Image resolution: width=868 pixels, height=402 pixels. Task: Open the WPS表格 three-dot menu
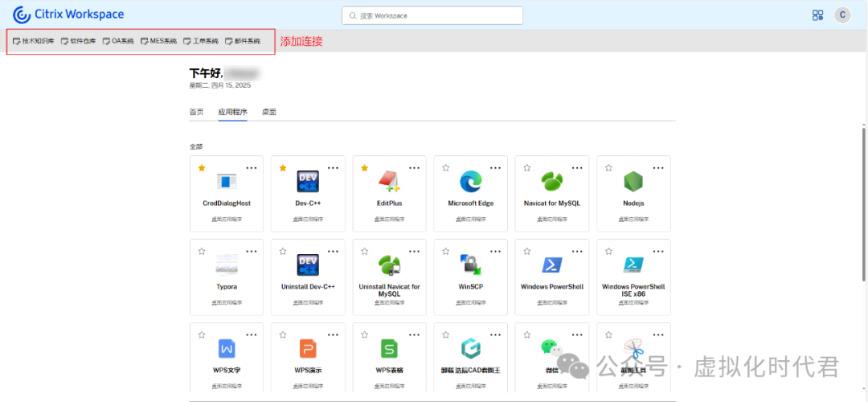(414, 335)
